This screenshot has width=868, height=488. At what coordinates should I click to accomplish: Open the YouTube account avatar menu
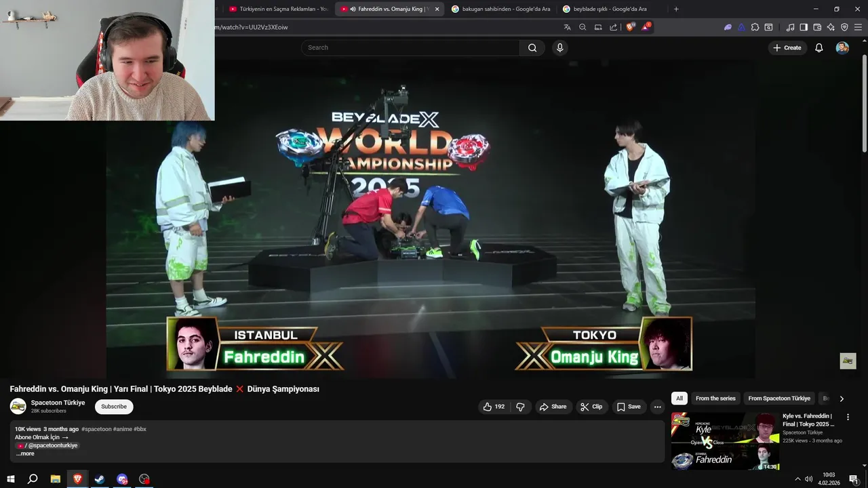842,47
